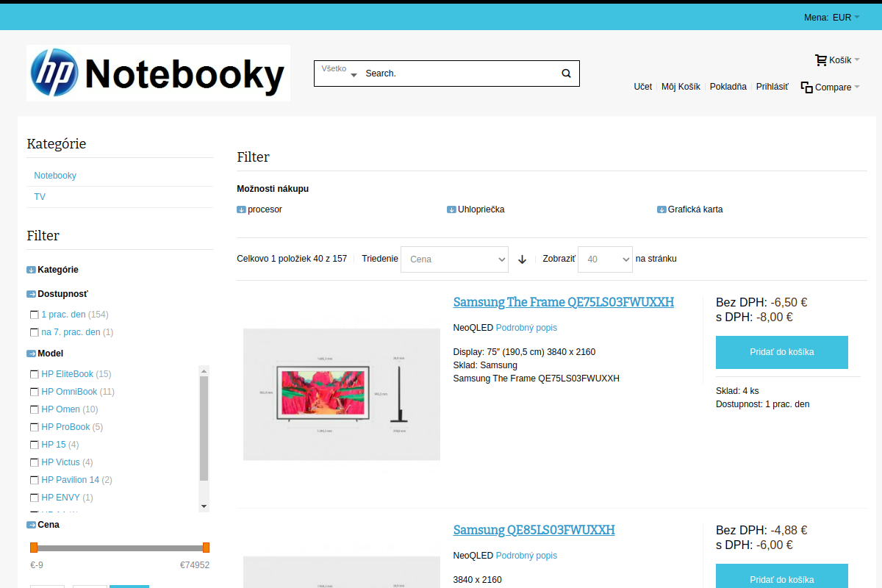Click the HP Notebooky logo
Image resolution: width=882 pixels, height=588 pixels.
tap(158, 73)
